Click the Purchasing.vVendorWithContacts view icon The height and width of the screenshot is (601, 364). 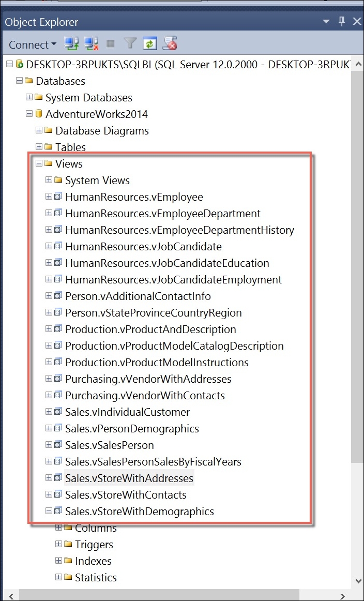[x=57, y=395]
